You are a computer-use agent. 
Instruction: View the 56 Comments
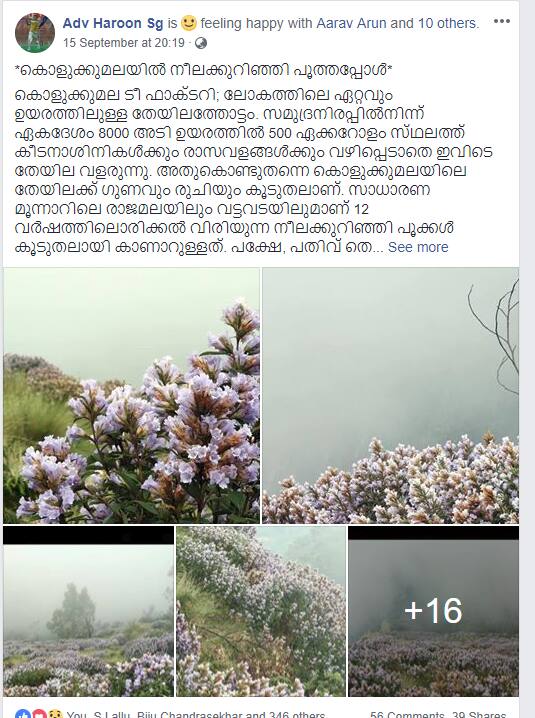[x=407, y=714]
